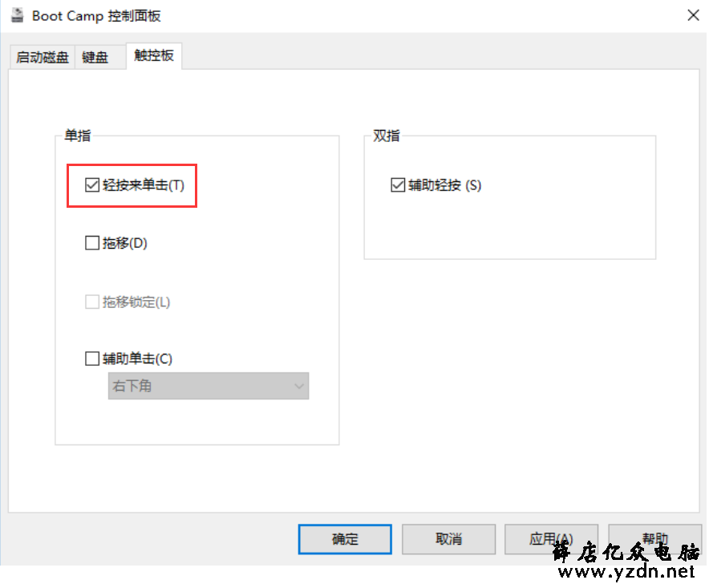Click the 确定 button

pos(345,539)
